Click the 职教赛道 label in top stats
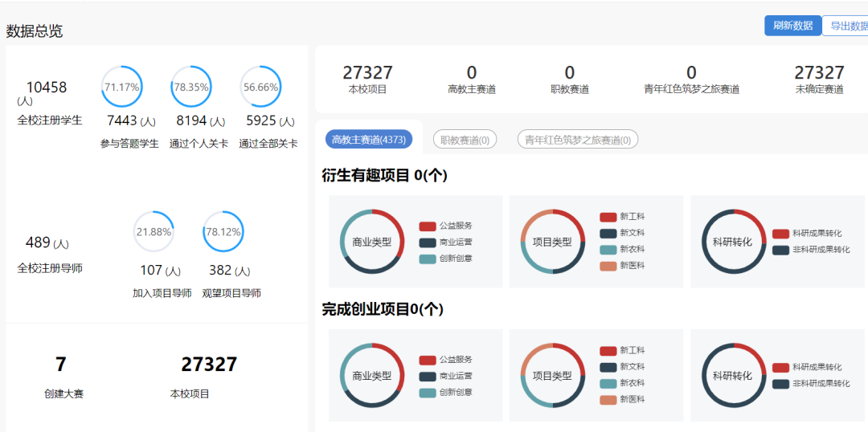The width and height of the screenshot is (868, 432). click(570, 90)
